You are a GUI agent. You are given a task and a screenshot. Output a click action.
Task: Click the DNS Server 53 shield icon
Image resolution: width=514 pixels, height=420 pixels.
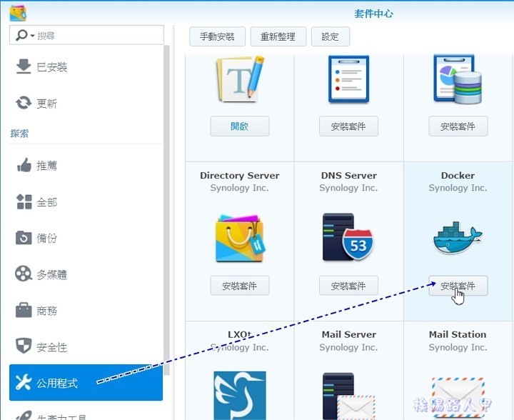tap(348, 236)
